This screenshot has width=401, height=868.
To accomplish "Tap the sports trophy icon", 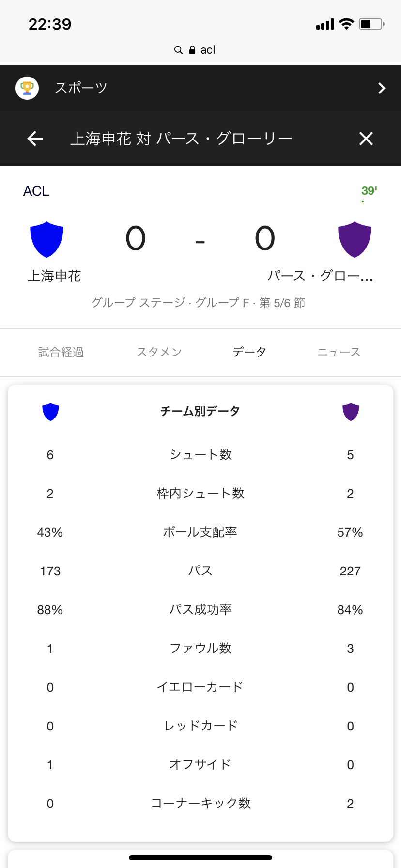I will (x=27, y=88).
